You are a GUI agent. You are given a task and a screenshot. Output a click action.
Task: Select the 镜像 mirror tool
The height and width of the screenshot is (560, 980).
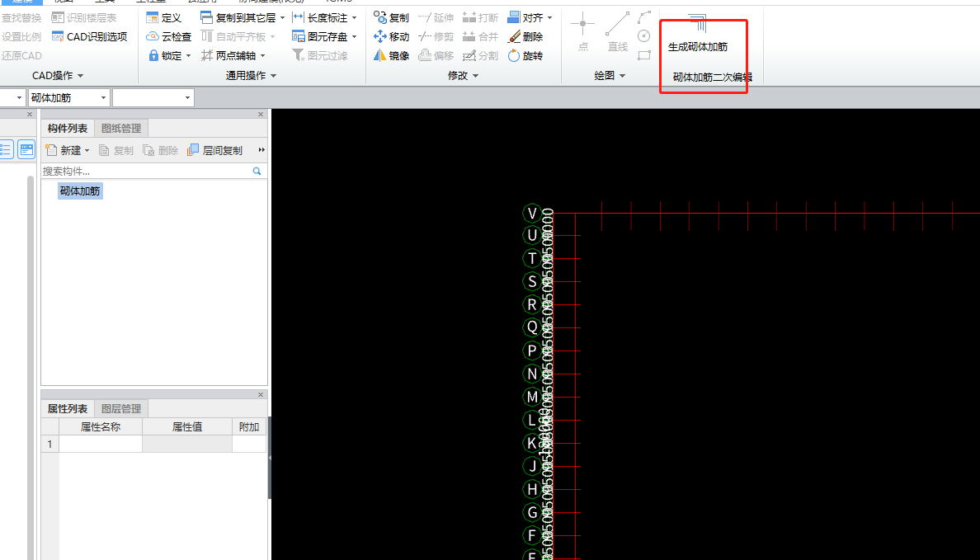(391, 55)
